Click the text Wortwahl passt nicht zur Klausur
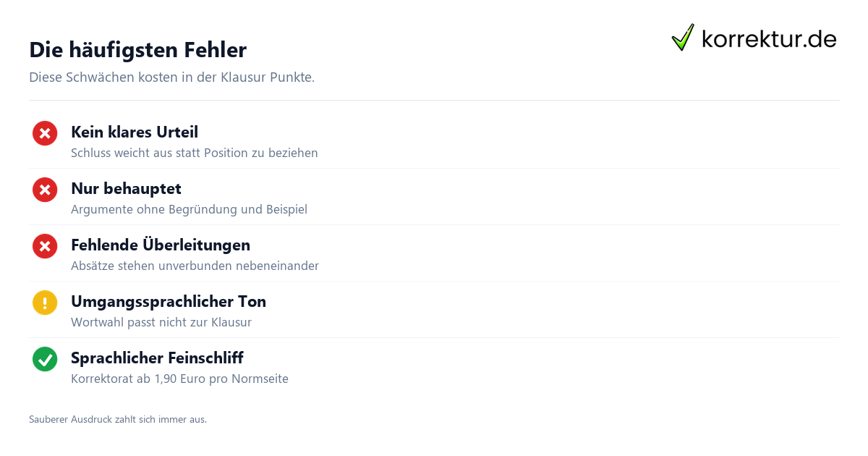Screen dimensions: 868x456 (161, 322)
